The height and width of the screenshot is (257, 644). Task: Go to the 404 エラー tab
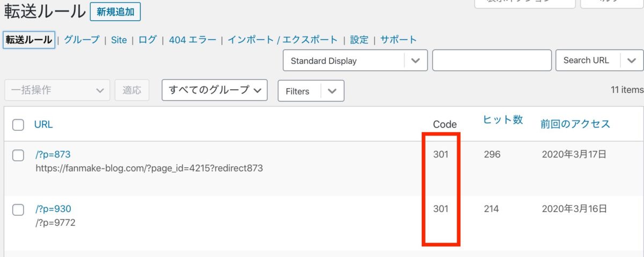(x=193, y=40)
